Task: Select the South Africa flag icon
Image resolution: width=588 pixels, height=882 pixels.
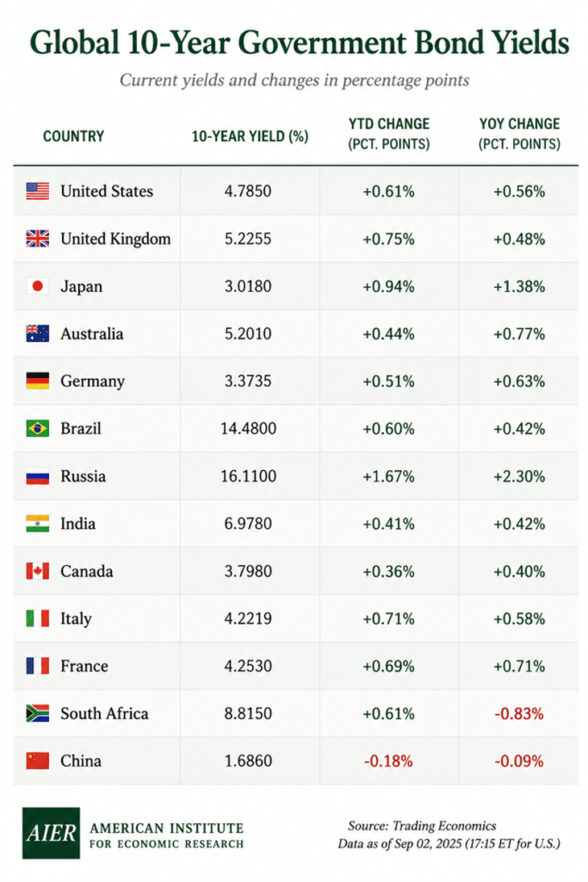Action: tap(38, 713)
